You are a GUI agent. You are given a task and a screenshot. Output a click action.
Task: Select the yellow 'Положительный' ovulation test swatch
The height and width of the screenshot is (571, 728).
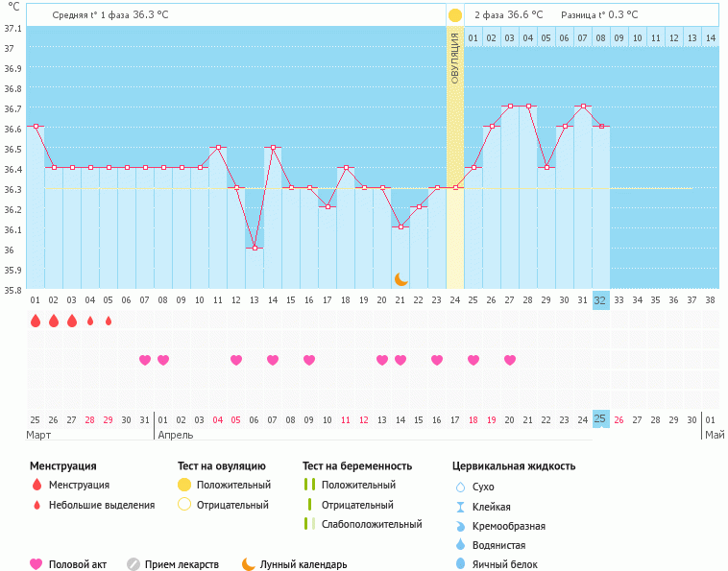(184, 485)
